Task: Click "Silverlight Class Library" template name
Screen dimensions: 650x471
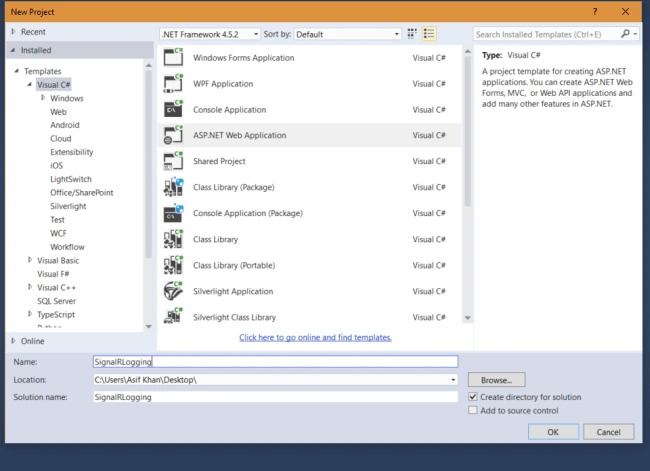Action: [x=234, y=317]
